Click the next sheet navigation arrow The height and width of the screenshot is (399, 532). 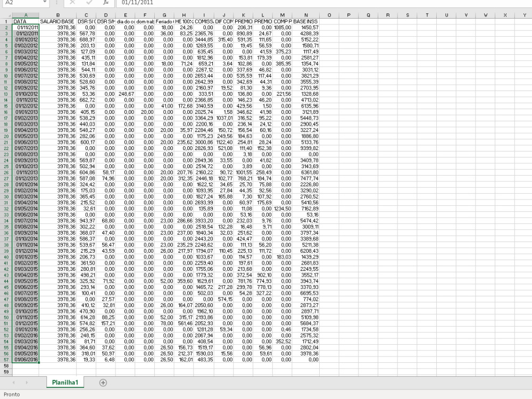(x=27, y=383)
